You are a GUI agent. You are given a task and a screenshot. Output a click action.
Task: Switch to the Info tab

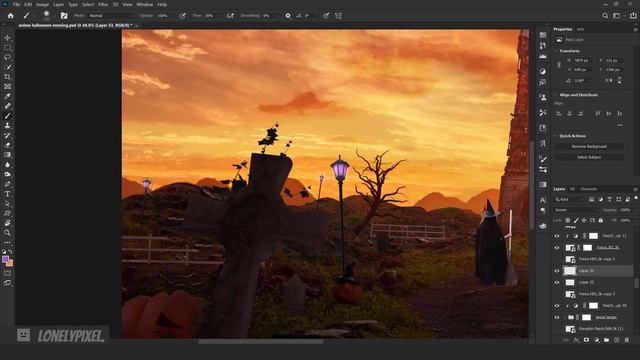click(x=580, y=29)
